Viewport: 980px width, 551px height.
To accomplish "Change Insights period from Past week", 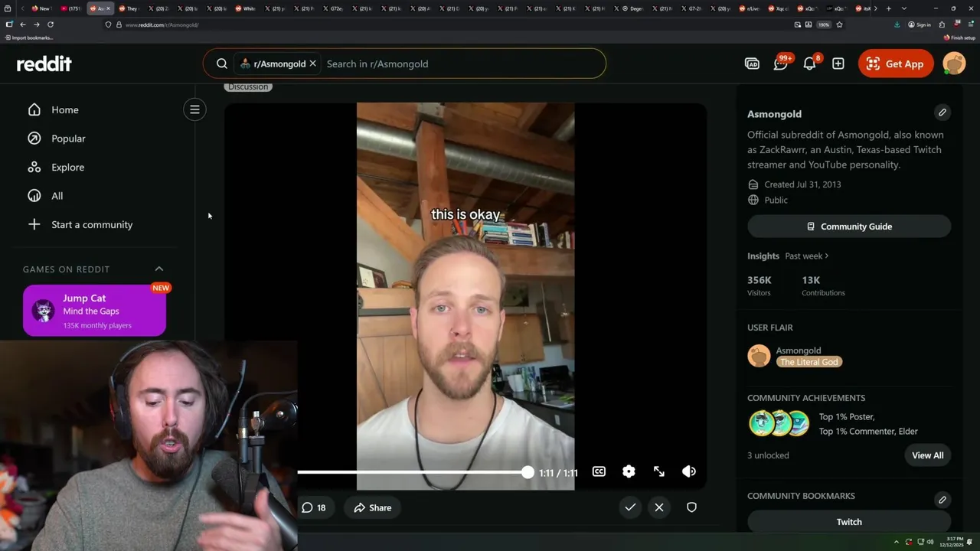I will (x=807, y=256).
